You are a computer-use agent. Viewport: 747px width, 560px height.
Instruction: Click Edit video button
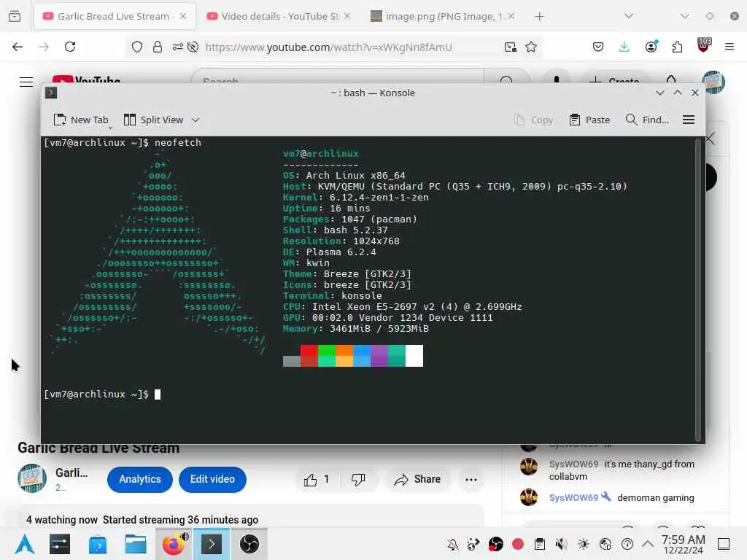[x=212, y=479]
